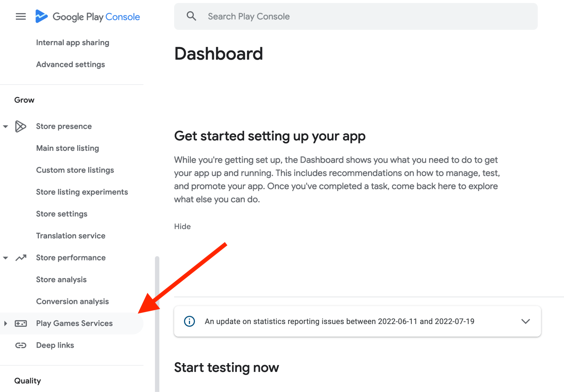Open the Translation service page
Image resolution: width=564 pixels, height=392 pixels.
click(x=70, y=236)
